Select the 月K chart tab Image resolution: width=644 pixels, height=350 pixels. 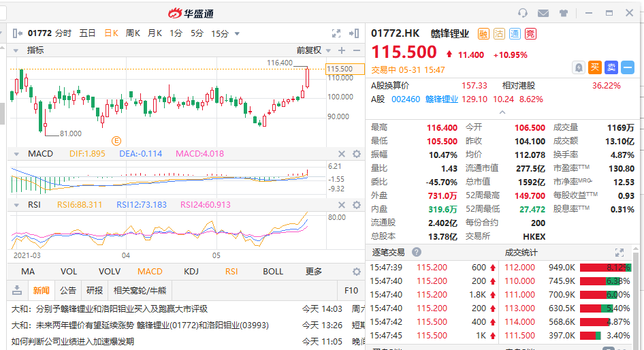click(155, 33)
